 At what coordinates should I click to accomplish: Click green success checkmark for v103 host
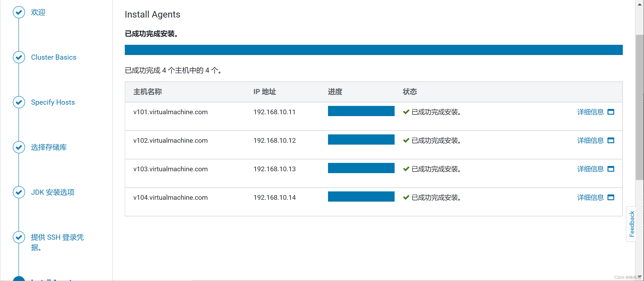[x=406, y=169]
